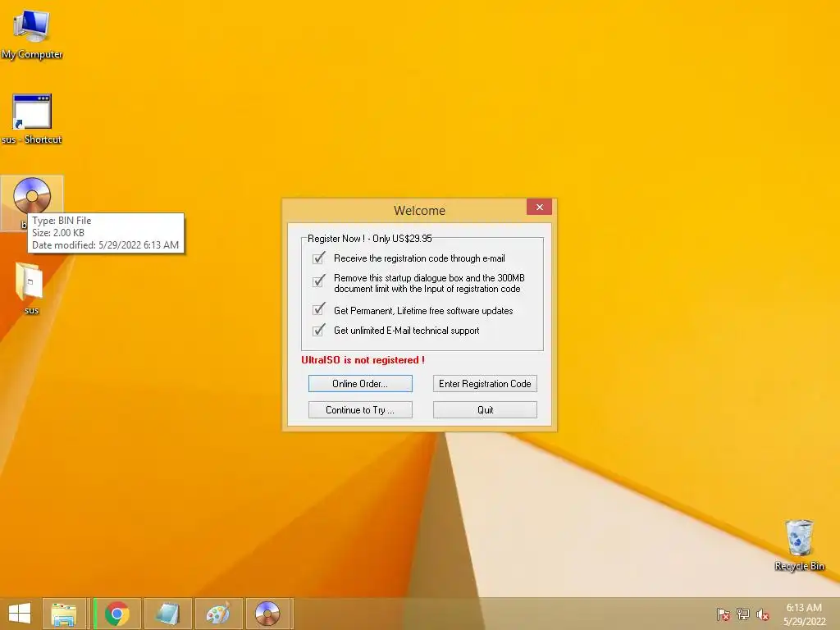
Task: Switch to UltraISO taskbar icon
Action: coord(268,614)
